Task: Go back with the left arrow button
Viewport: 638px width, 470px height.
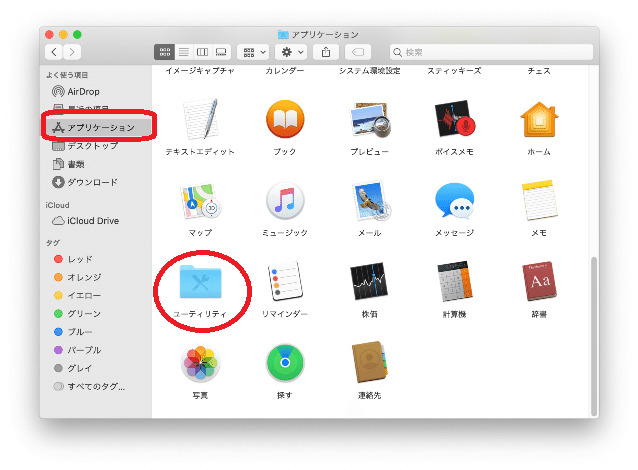Action: (x=54, y=52)
